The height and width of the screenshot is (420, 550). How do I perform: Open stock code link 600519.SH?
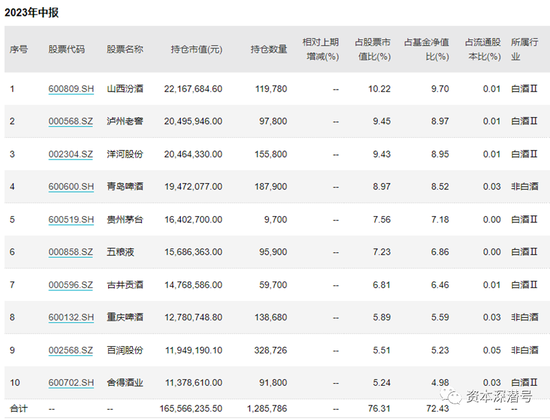[71, 220]
